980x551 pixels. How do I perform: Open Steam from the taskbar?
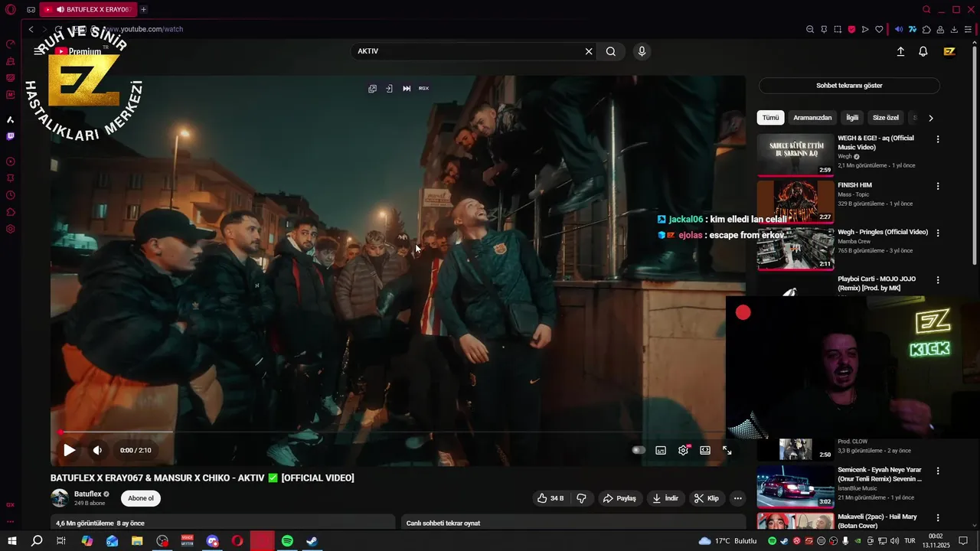pyautogui.click(x=312, y=541)
